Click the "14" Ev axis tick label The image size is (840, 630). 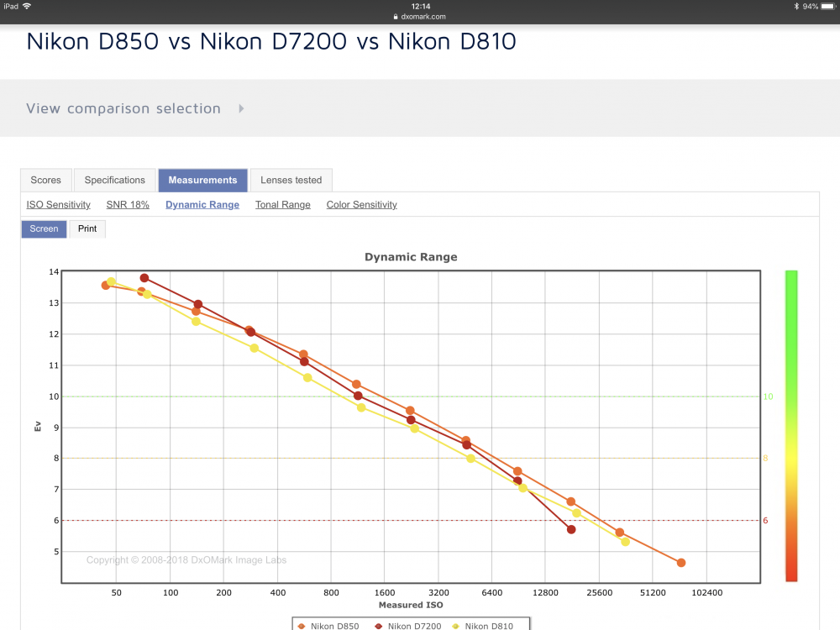tap(54, 271)
